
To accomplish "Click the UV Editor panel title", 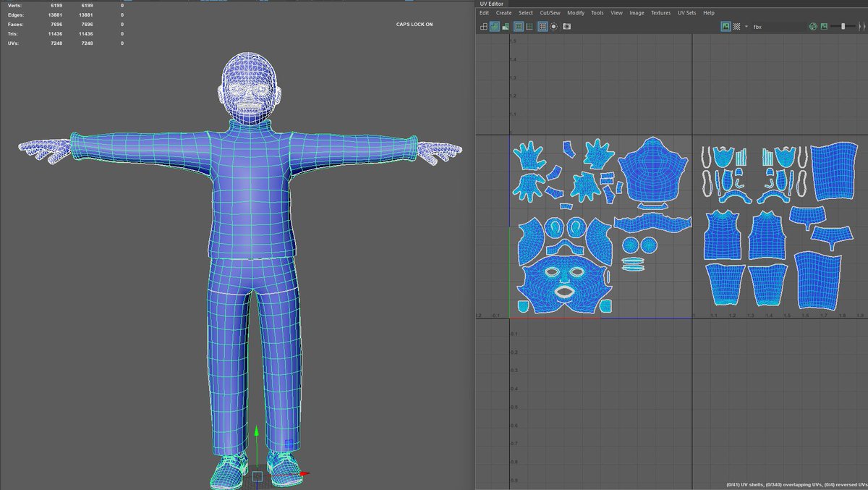I will [491, 4].
